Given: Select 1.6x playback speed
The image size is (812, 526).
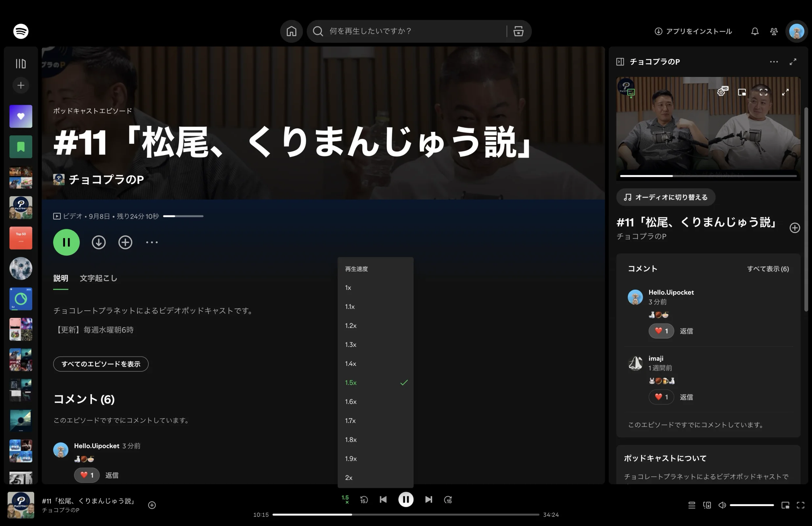Looking at the screenshot, I should (375, 401).
